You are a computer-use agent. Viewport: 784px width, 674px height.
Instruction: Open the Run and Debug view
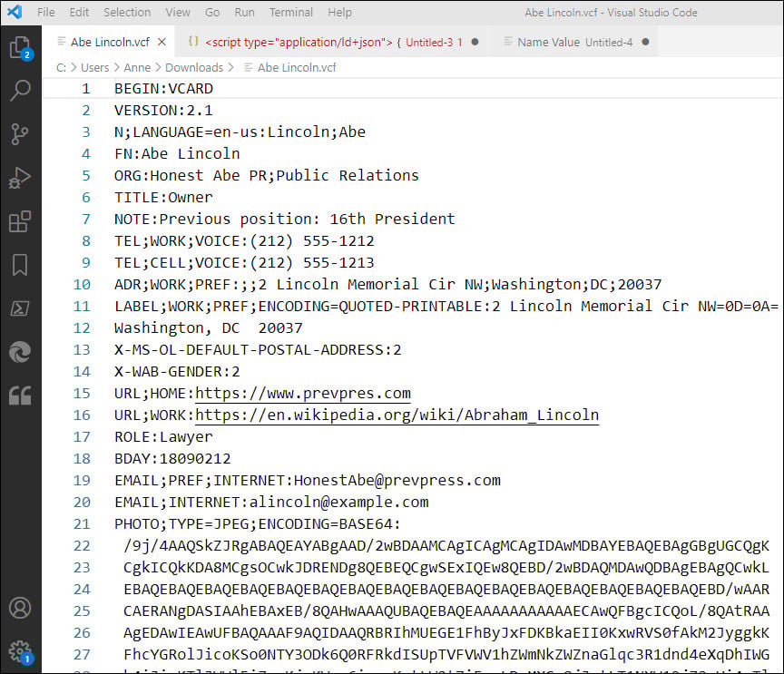[20, 178]
